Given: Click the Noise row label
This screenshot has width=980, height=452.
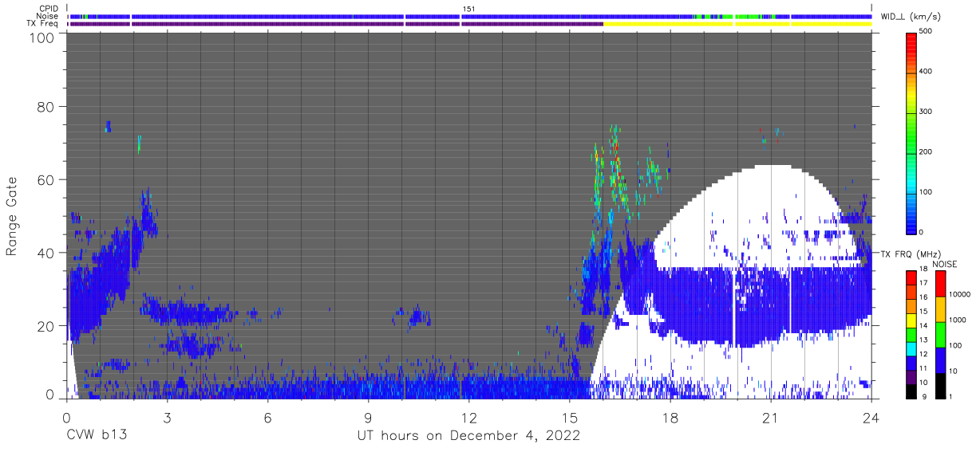Looking at the screenshot, I should point(49,16).
